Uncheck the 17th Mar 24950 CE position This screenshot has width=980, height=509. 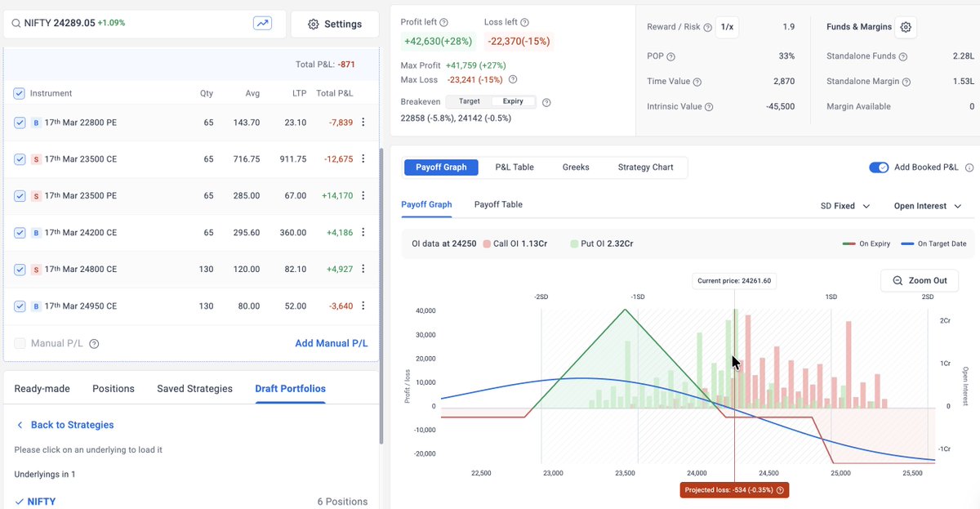tap(20, 306)
